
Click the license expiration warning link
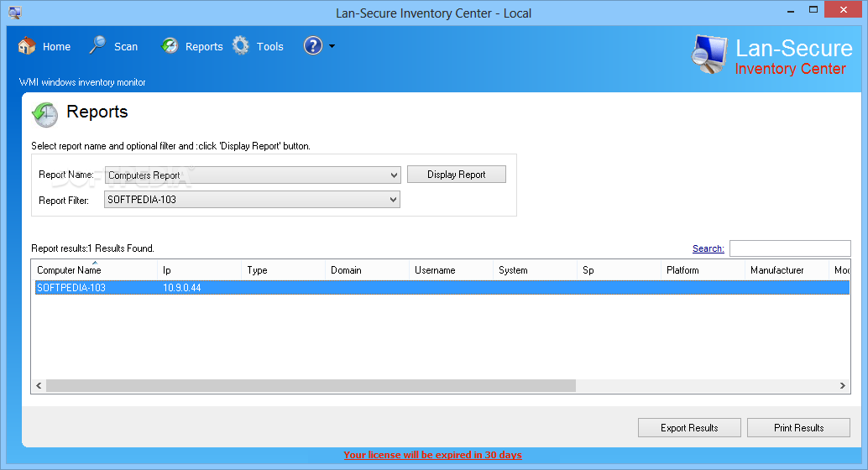click(x=433, y=455)
